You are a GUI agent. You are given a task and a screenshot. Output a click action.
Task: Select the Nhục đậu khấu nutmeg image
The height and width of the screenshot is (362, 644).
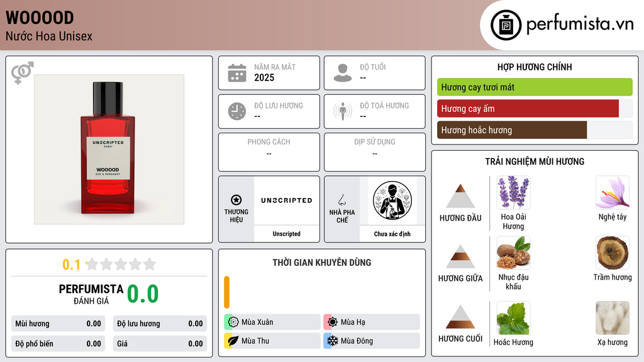click(x=513, y=253)
